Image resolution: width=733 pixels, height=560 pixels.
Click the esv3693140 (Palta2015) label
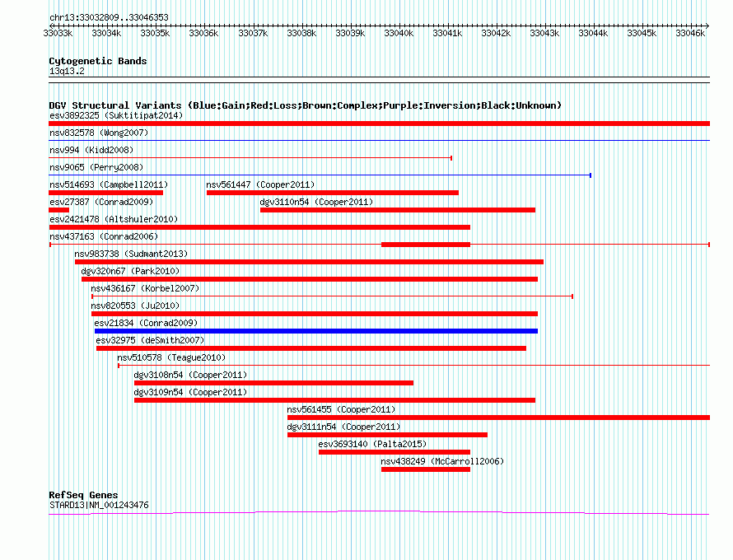372,444
